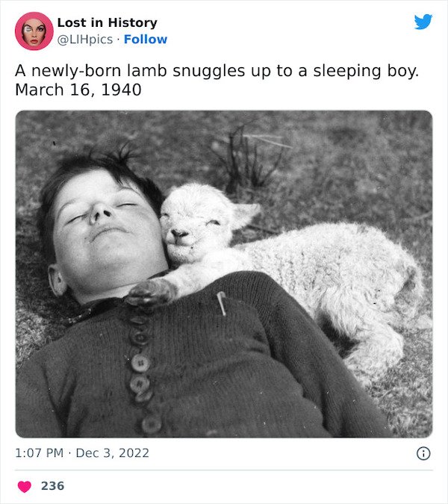Click the pin on the boy's sweater
The image size is (448, 504).
click(222, 303)
